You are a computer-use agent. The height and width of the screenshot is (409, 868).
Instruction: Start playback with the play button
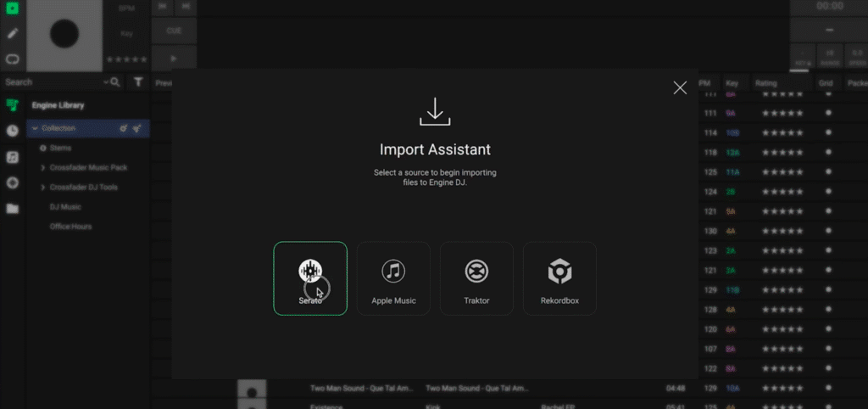pos(174,59)
